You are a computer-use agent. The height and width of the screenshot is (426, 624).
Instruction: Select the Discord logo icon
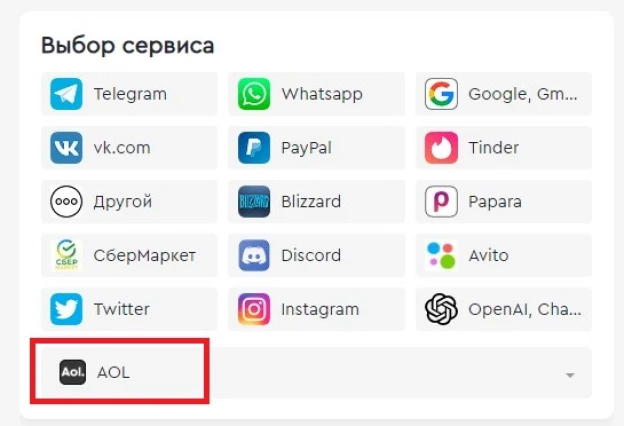[x=254, y=255]
